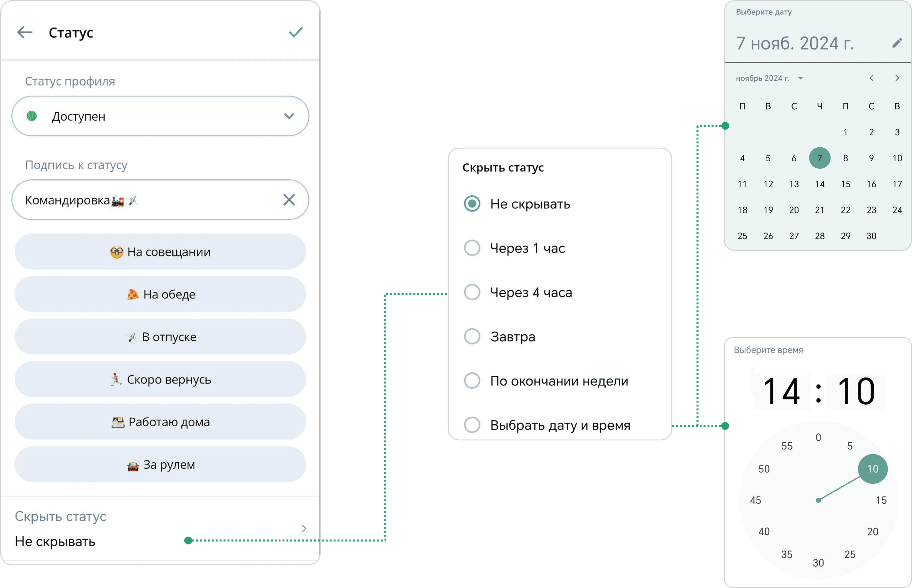912x588 pixels.
Task: Choose the За рулем preset status
Action: (160, 465)
